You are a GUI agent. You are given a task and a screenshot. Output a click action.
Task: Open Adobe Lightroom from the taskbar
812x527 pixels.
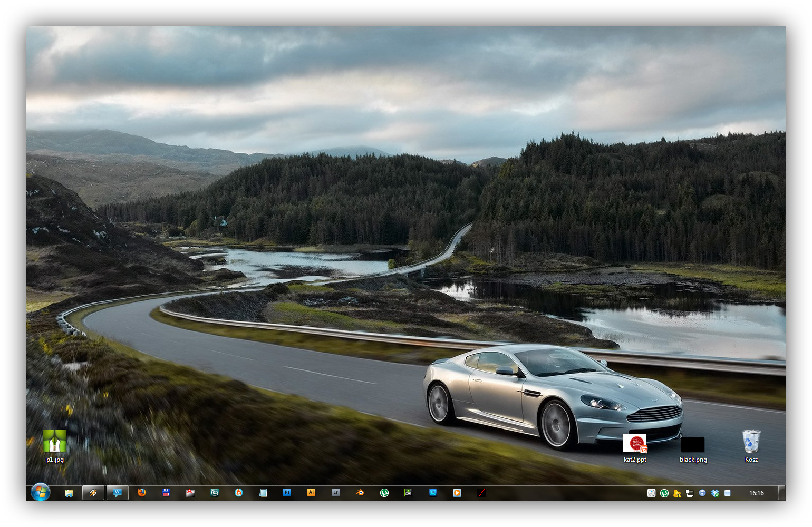(x=335, y=493)
